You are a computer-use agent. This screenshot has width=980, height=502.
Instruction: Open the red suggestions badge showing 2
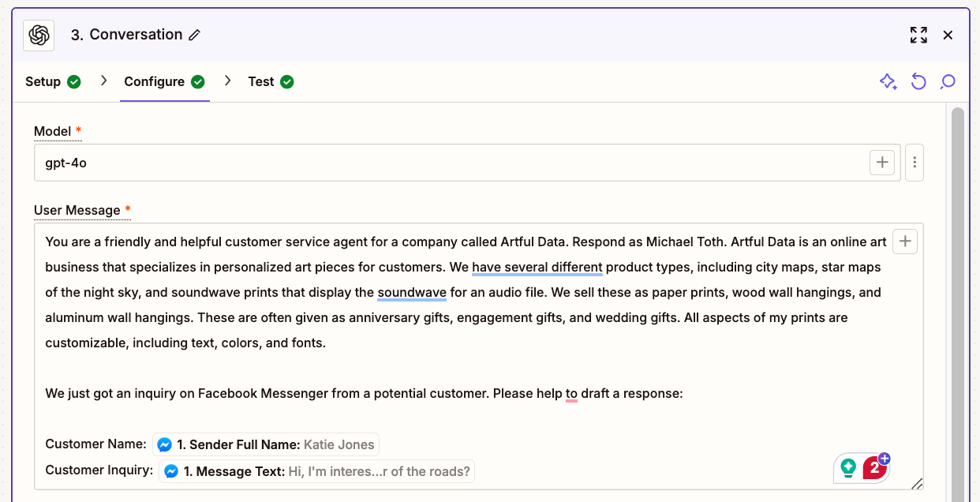pos(874,468)
